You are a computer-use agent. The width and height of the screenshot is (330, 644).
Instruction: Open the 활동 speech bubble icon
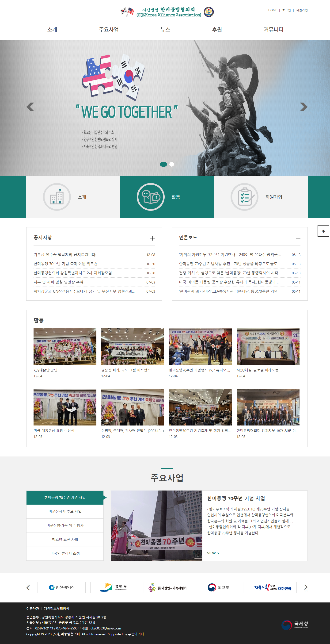tap(150, 197)
